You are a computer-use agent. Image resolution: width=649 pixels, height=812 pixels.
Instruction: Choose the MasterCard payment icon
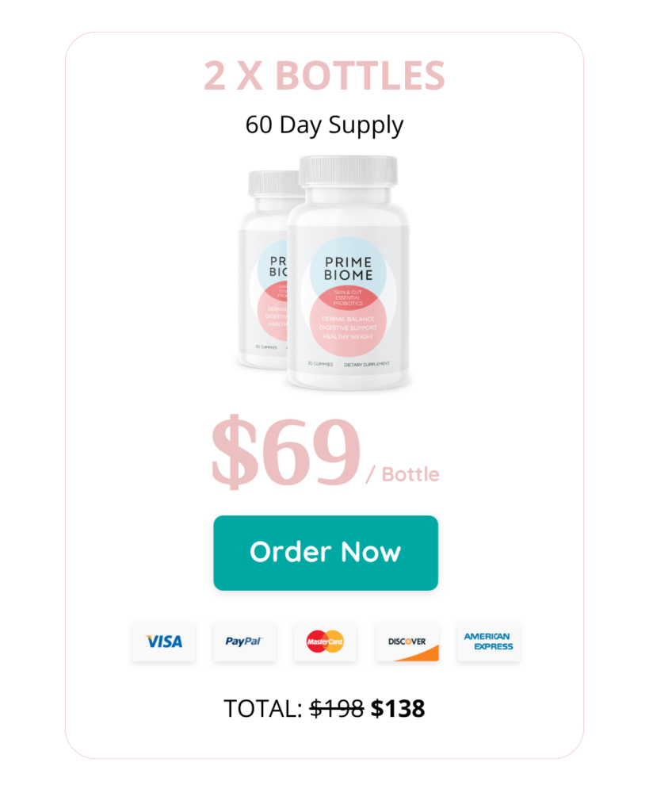325,642
